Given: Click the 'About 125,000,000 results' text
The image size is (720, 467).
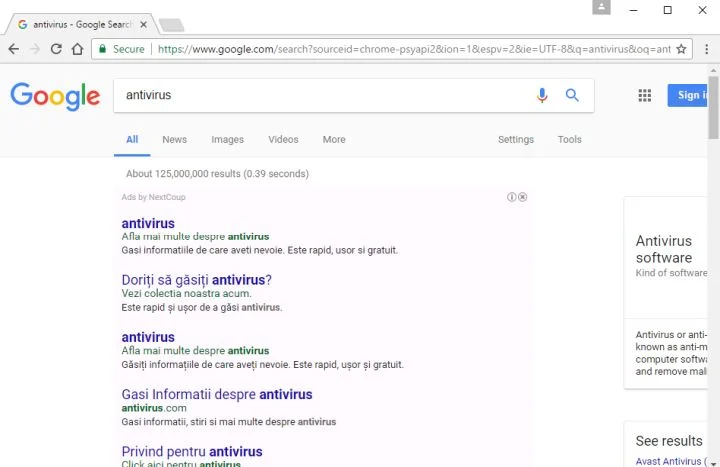Looking at the screenshot, I should pyautogui.click(x=217, y=174).
